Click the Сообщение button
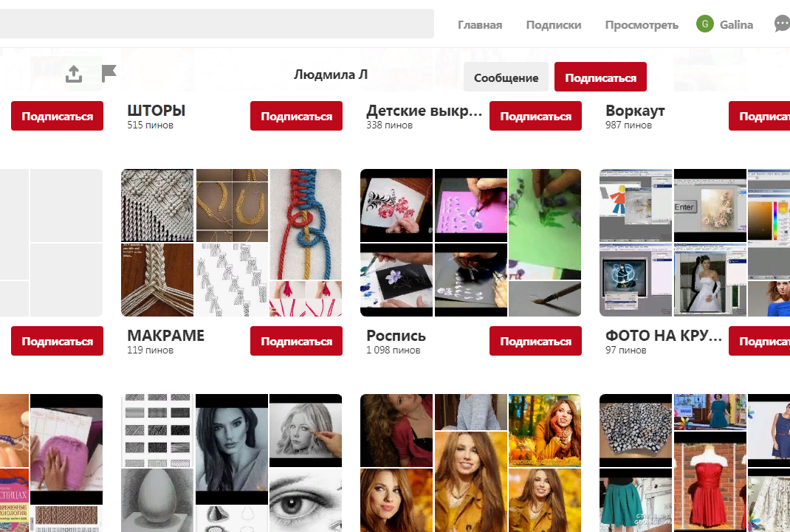The width and height of the screenshot is (790, 532). (x=506, y=77)
